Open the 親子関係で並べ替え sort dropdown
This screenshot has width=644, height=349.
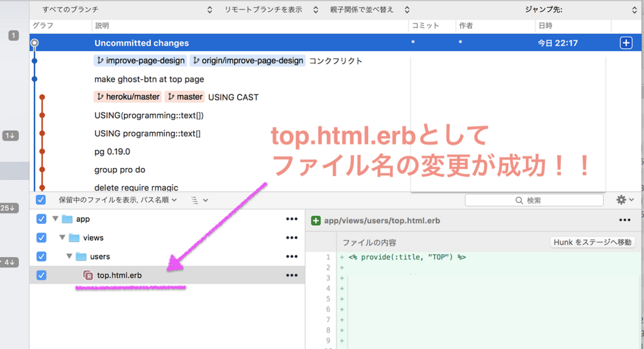tap(370, 9)
